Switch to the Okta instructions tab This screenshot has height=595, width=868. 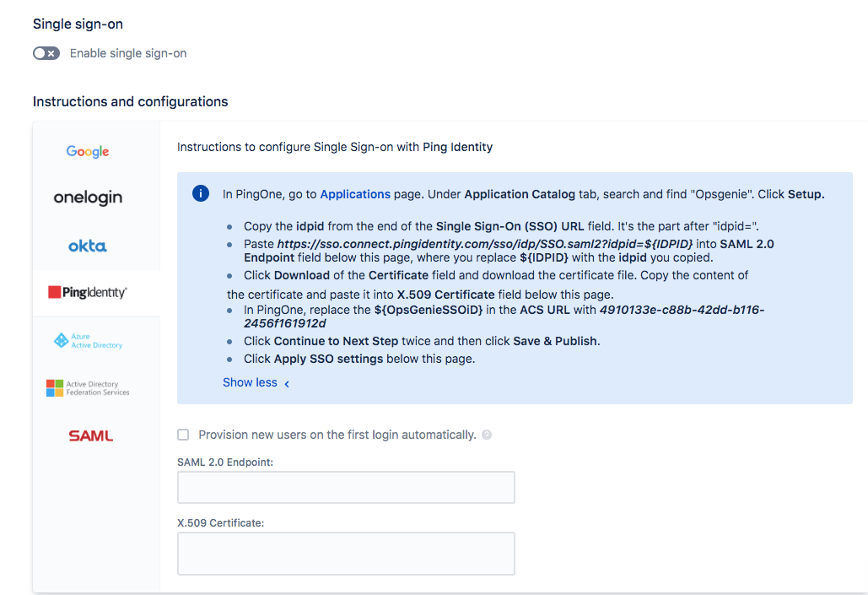coord(87,247)
